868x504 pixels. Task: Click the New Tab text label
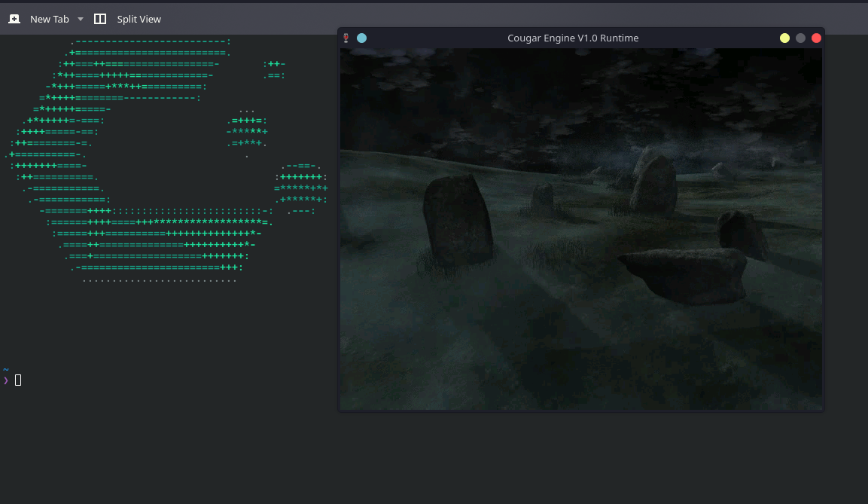pos(50,19)
